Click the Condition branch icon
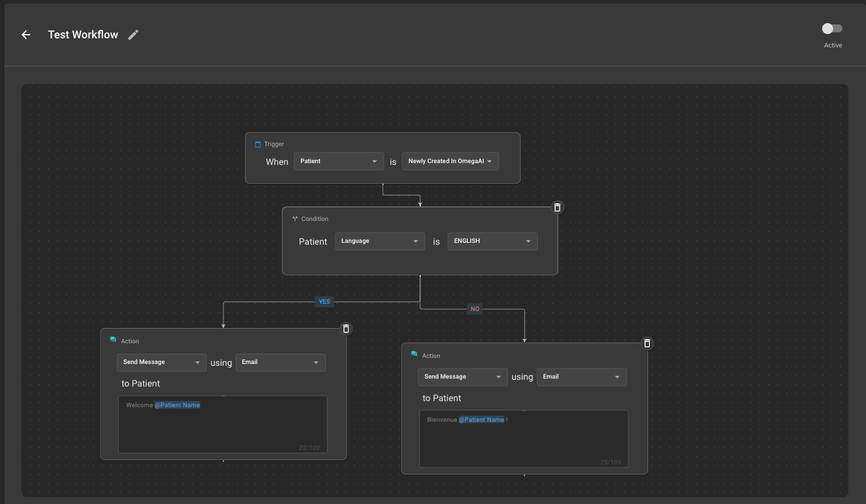Image resolution: width=866 pixels, height=504 pixels. coord(295,219)
